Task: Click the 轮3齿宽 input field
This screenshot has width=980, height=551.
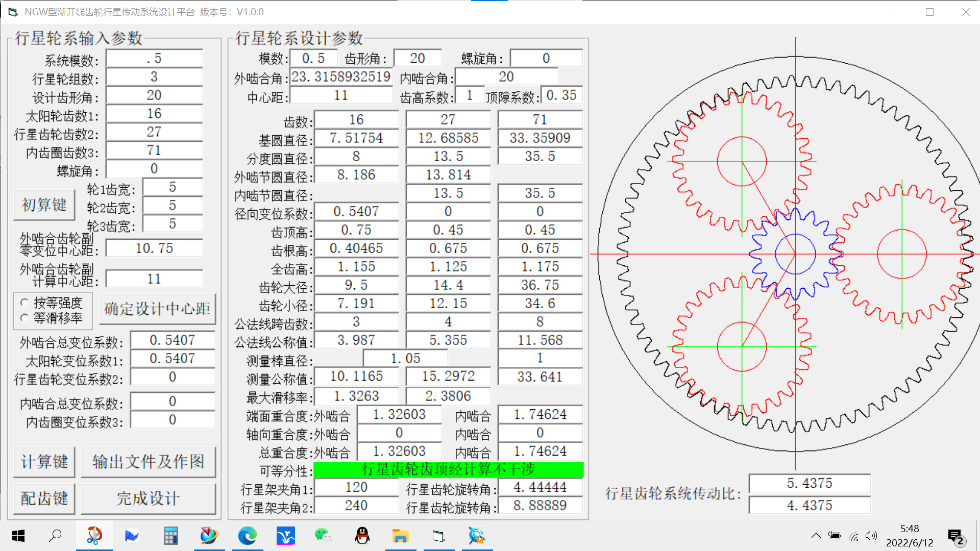Action: point(173,224)
